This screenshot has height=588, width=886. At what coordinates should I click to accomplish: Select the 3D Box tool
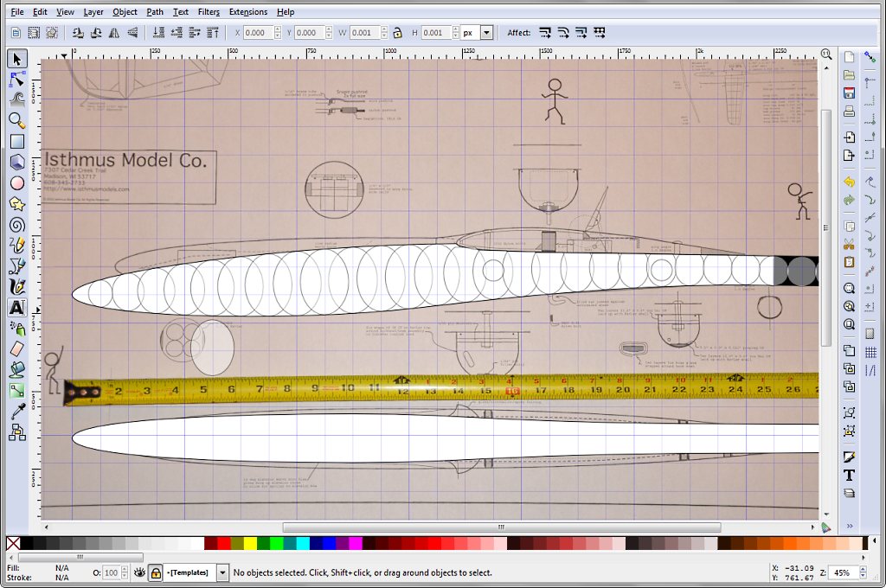[17, 162]
